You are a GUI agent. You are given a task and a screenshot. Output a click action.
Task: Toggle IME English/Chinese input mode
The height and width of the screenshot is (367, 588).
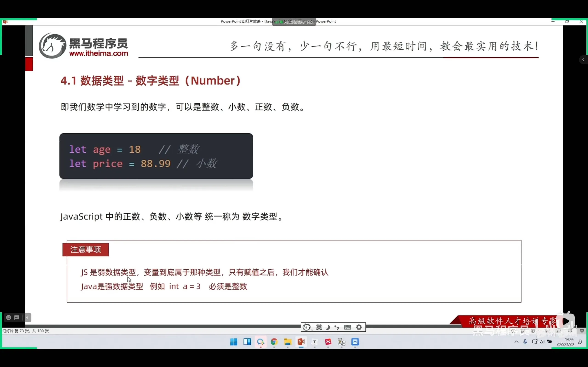pos(319,327)
